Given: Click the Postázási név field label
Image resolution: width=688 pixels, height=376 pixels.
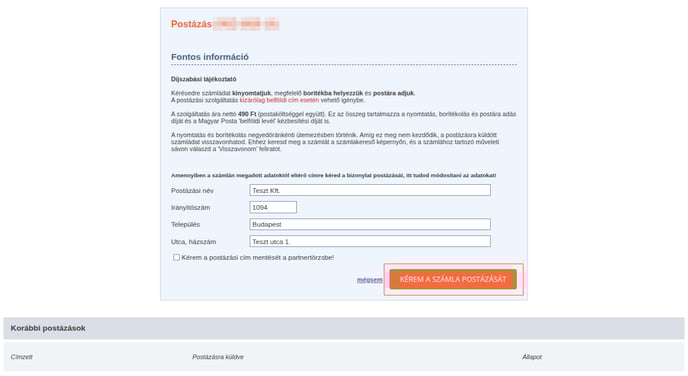Looking at the screenshot, I should pyautogui.click(x=192, y=191).
